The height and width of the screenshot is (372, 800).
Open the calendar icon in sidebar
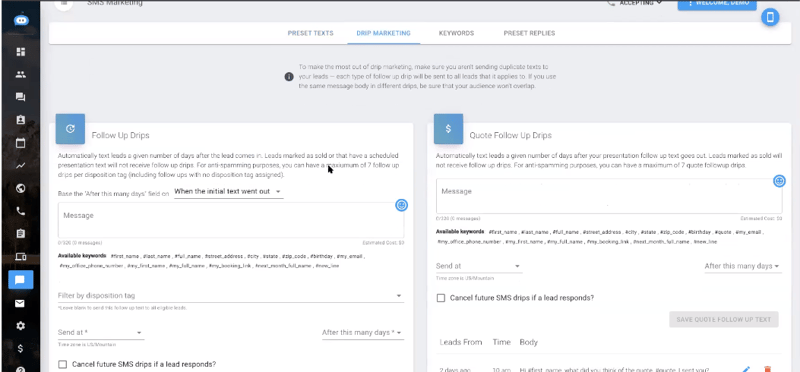(20, 143)
